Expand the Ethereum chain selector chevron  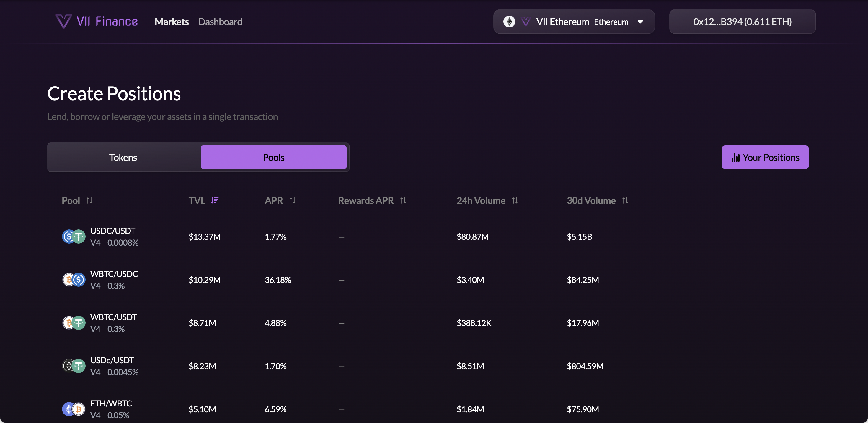[x=641, y=22]
